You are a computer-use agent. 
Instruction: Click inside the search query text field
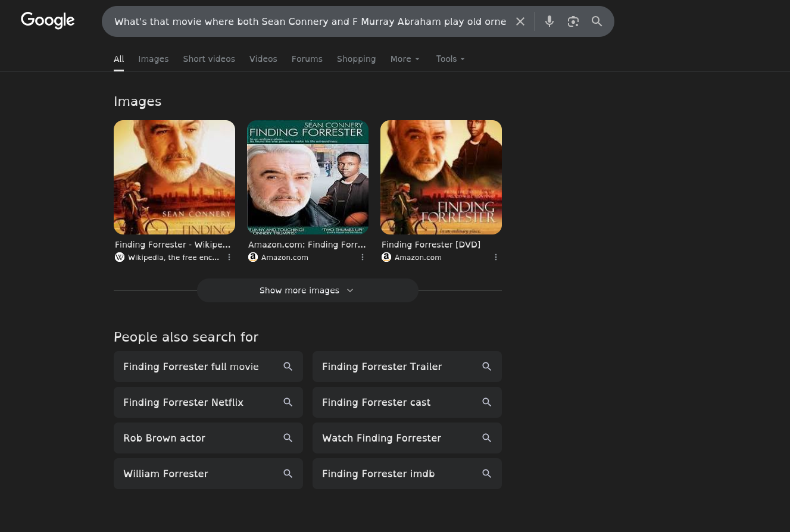pyautogui.click(x=310, y=21)
